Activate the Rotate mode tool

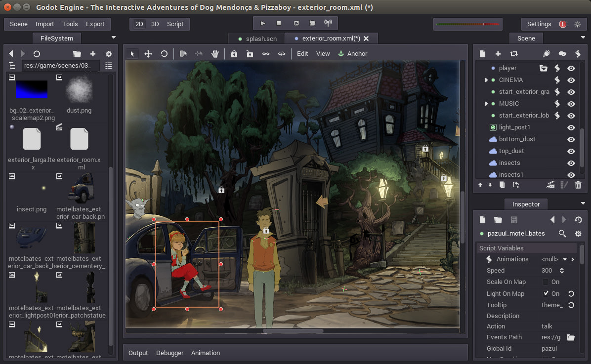point(163,53)
